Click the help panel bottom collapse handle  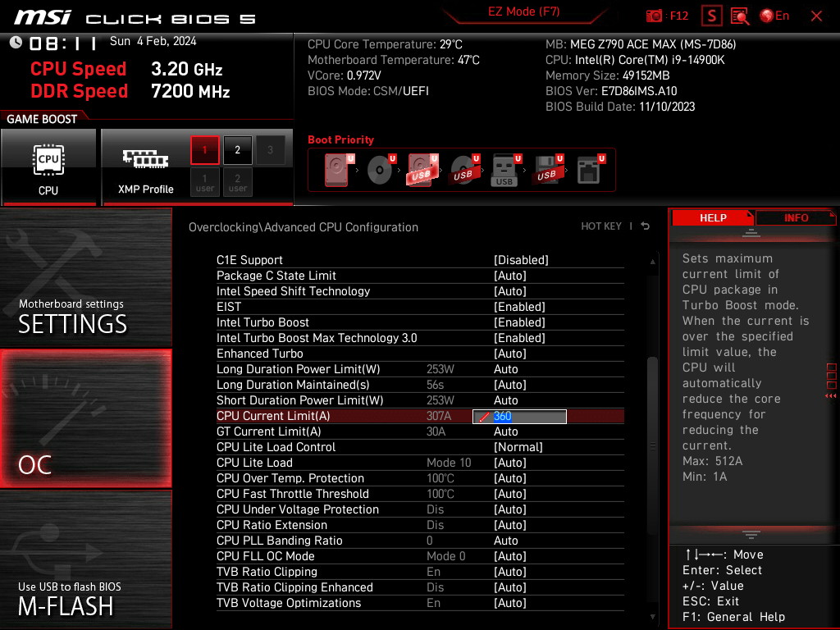click(x=751, y=535)
